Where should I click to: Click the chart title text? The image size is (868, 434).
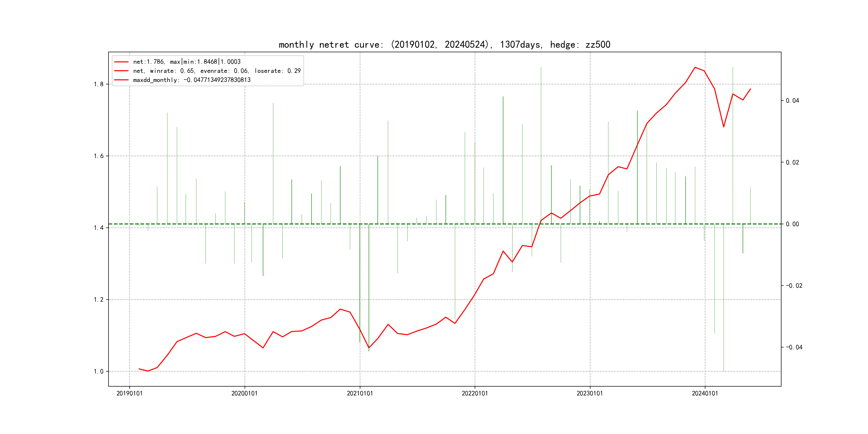pos(444,44)
